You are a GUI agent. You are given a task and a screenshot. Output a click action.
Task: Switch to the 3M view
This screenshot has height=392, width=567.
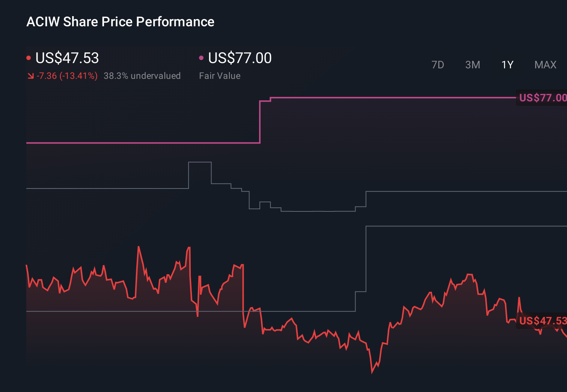tap(472, 65)
